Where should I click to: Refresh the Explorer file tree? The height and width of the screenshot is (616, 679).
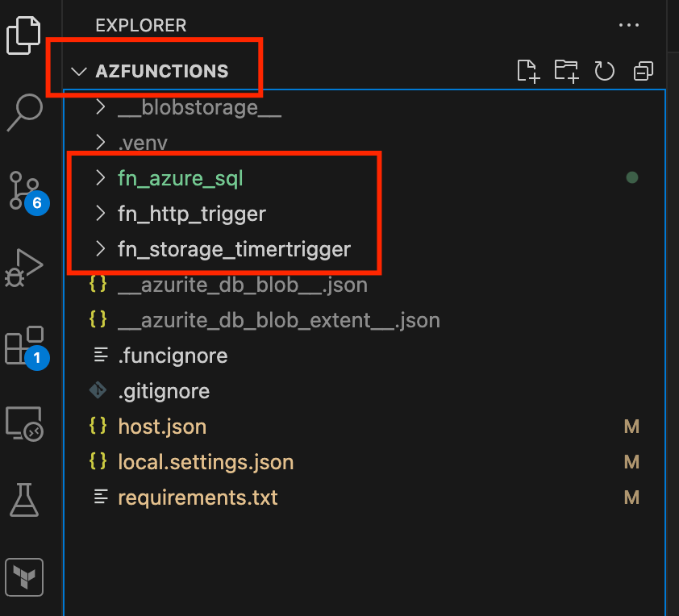click(605, 71)
